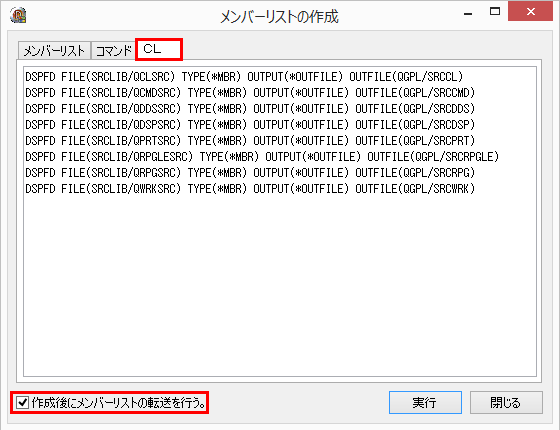Viewport: 560px width, 430px height.
Task: Click the window title メンバーリストの作成
Action: [279, 16]
